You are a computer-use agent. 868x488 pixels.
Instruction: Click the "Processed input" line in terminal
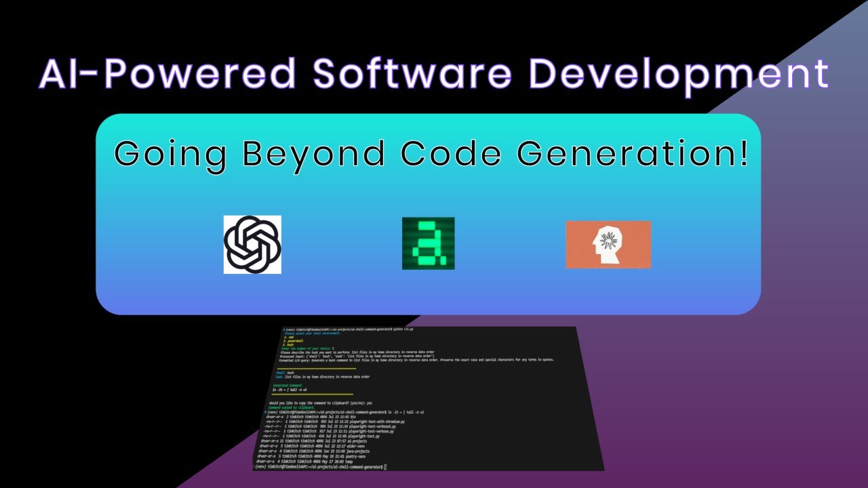(x=357, y=357)
